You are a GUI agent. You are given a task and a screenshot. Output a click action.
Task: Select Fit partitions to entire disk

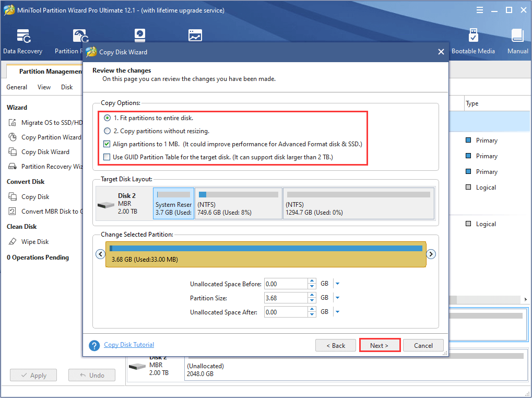point(107,118)
